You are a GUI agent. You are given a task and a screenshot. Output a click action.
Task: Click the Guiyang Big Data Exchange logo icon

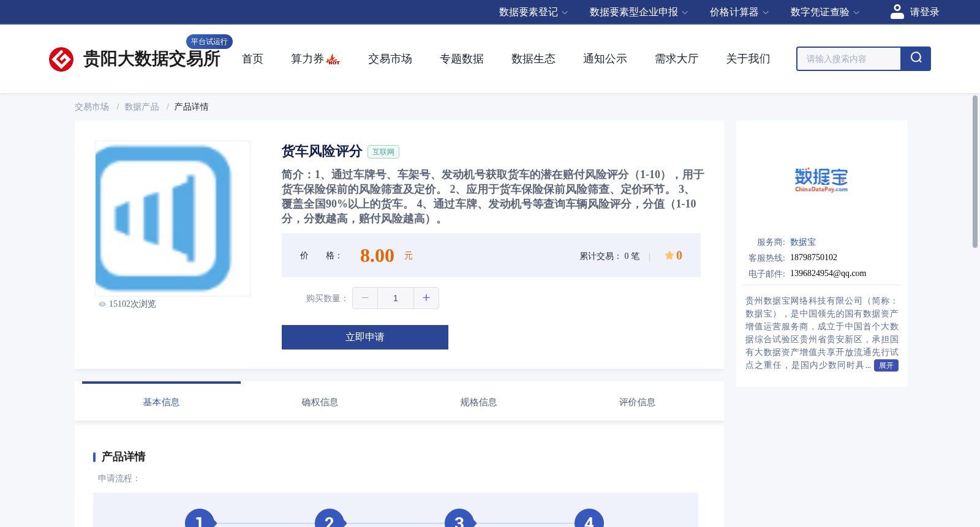(61, 59)
